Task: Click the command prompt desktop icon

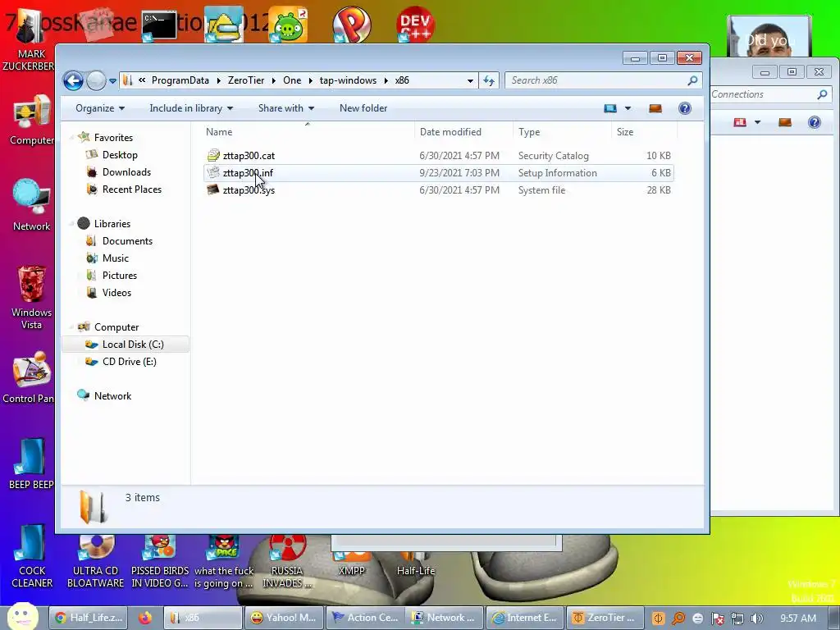Action: [159, 25]
